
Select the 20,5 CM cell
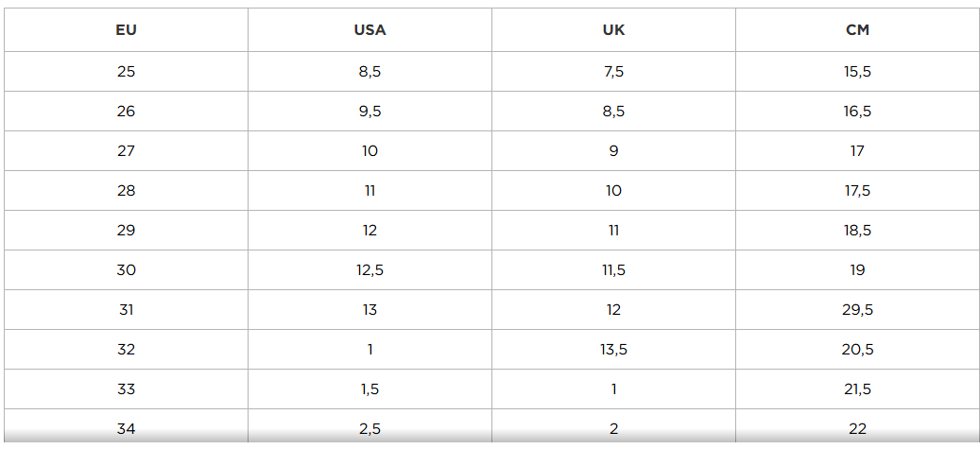(857, 350)
